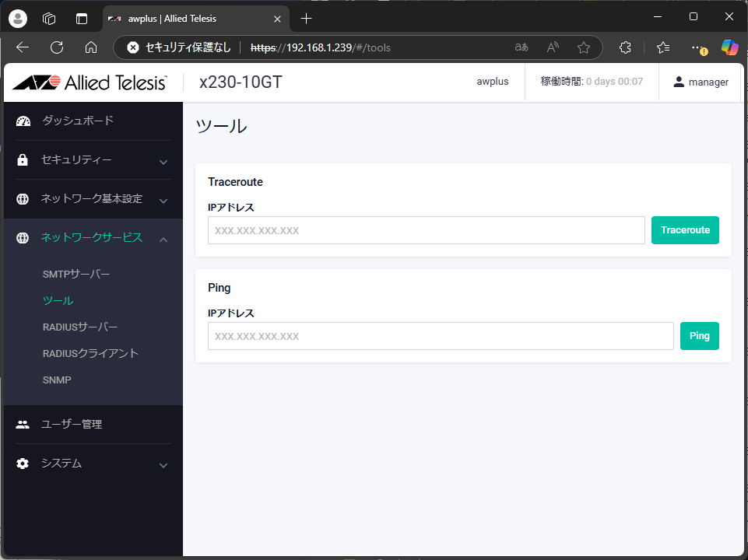Expand the セキュリティー menu chevron

point(163,162)
